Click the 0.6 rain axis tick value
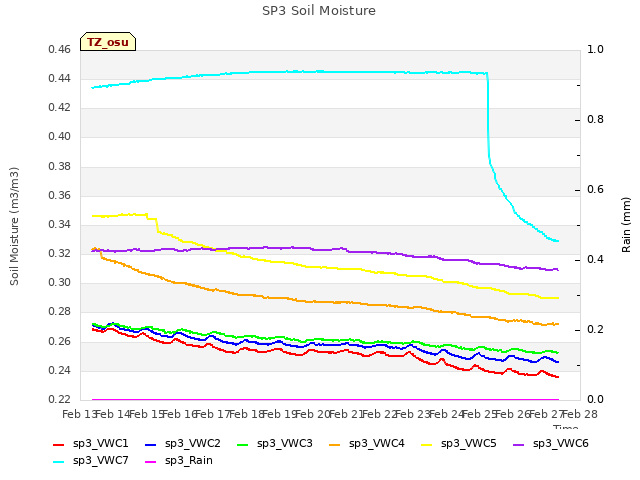640x480 pixels. pyautogui.click(x=596, y=190)
